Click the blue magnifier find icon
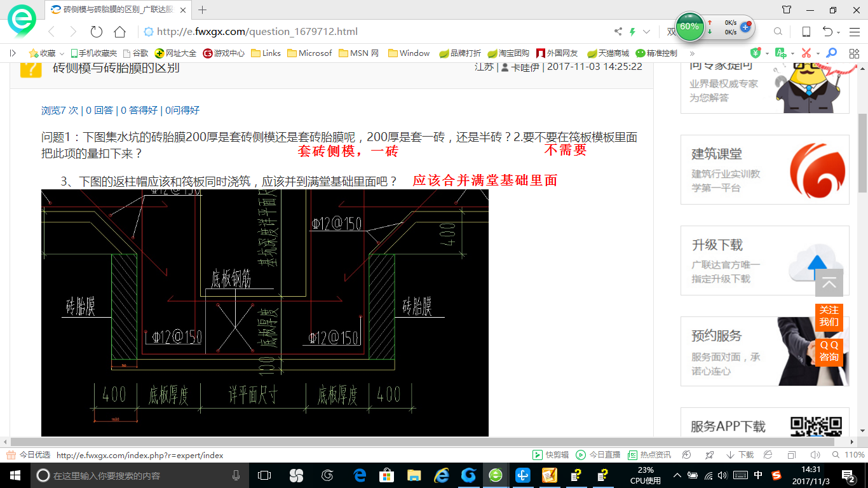The image size is (868, 488). 831,53
